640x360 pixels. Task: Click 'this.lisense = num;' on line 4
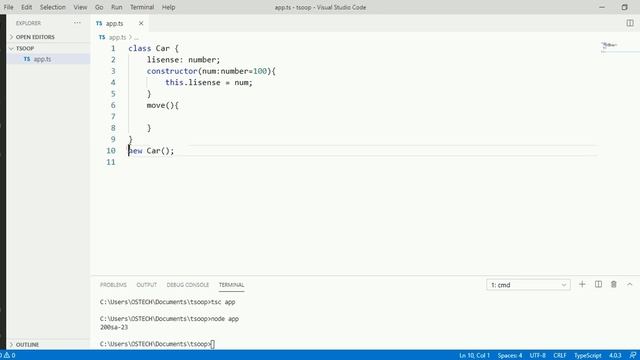pyautogui.click(x=209, y=83)
